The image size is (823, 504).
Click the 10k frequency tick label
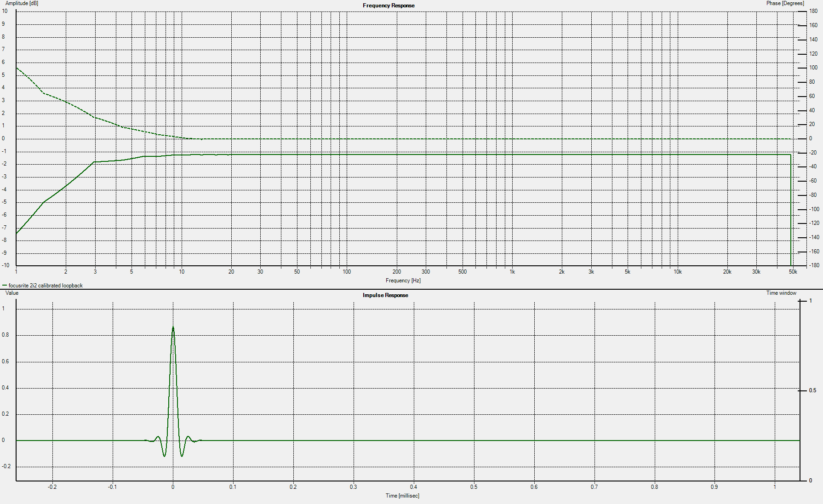tap(678, 272)
